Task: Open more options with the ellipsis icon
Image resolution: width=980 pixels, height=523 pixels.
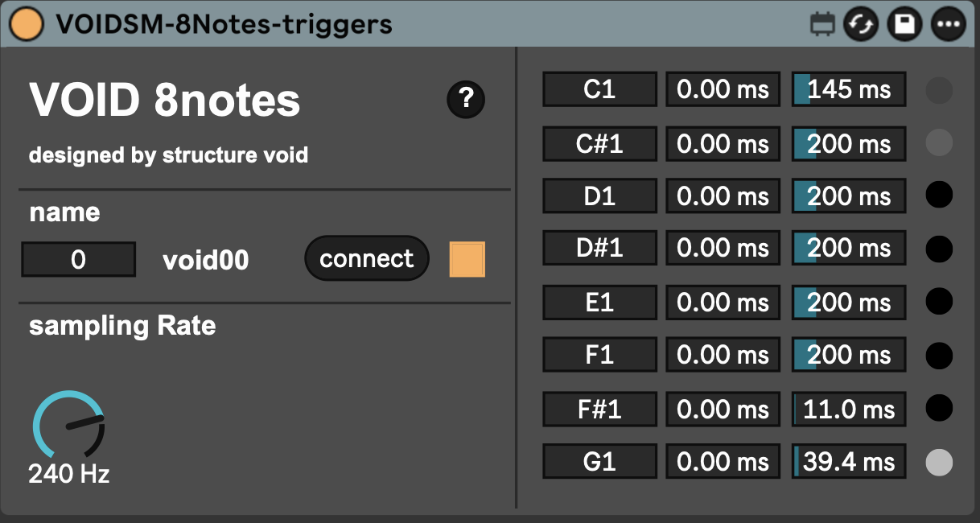Action: [x=947, y=24]
